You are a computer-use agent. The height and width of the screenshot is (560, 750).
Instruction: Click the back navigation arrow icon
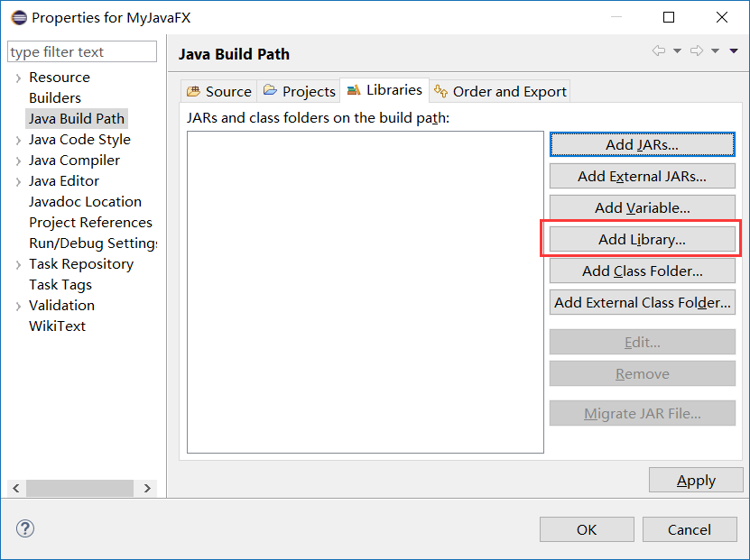[x=659, y=51]
